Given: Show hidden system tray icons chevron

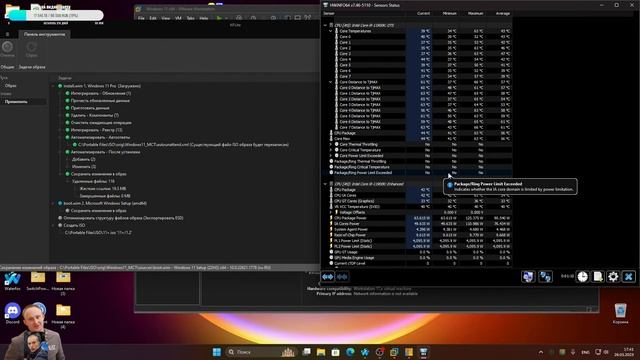Looking at the screenshot, I should (541, 352).
